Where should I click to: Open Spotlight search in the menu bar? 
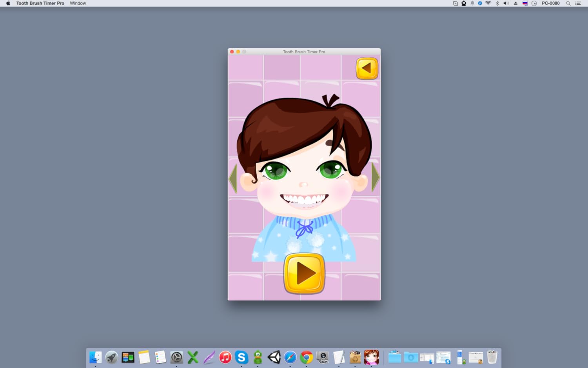tap(568, 3)
